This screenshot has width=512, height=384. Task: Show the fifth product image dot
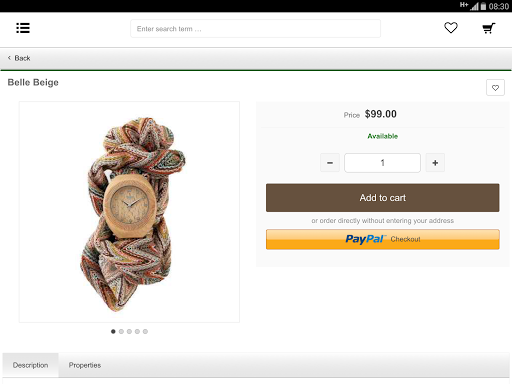coord(145,331)
